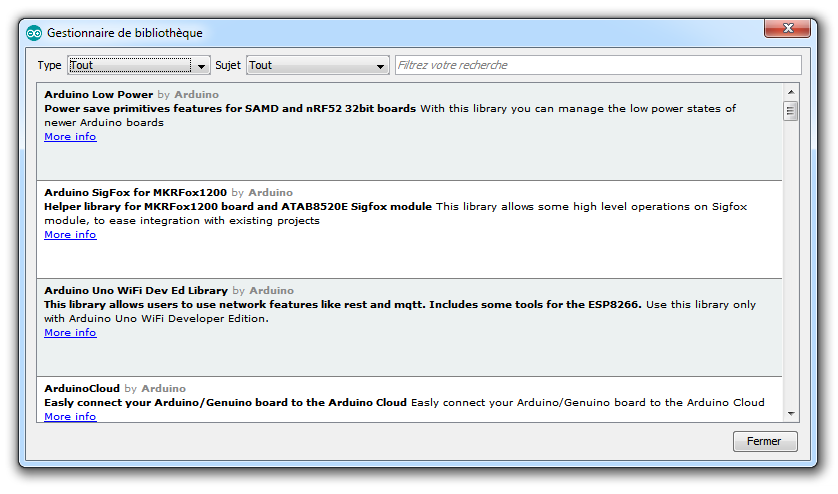Open More info link for Arduino SigFox
Image resolution: width=838 pixels, height=494 pixels.
(70, 234)
